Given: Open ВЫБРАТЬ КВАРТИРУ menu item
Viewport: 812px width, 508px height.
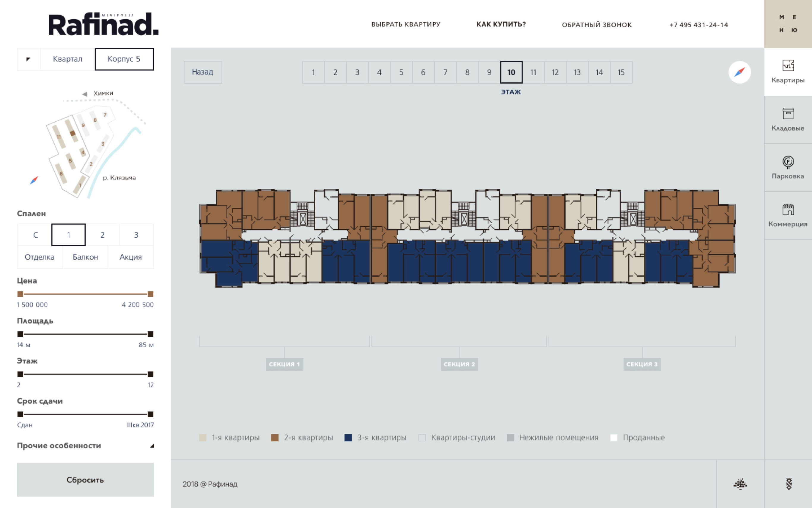Looking at the screenshot, I should coord(405,24).
